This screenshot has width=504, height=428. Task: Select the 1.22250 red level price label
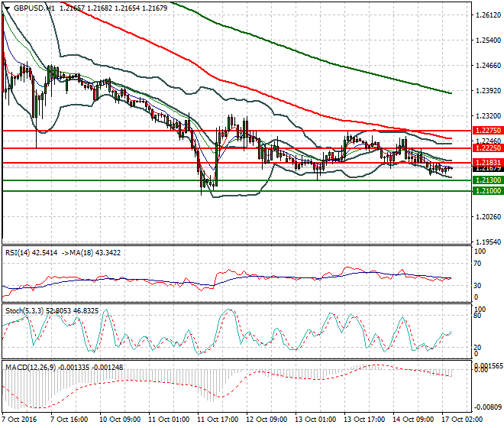tap(488, 148)
